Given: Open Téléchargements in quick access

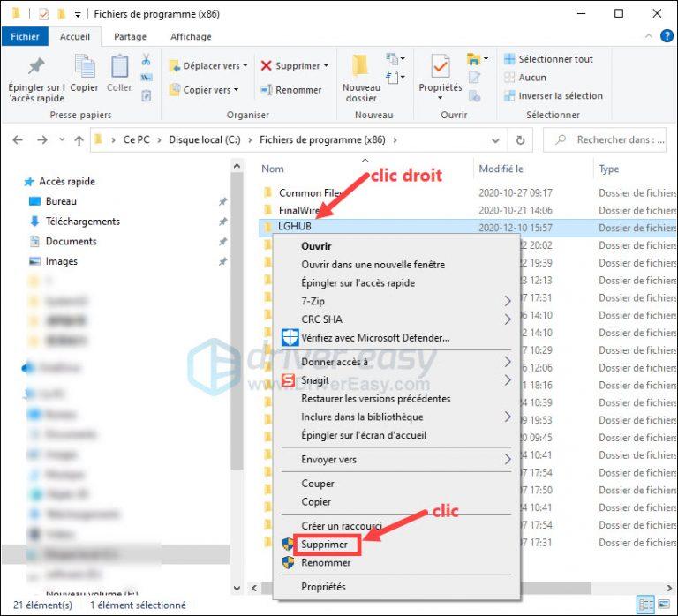Looking at the screenshot, I should pyautogui.click(x=82, y=222).
